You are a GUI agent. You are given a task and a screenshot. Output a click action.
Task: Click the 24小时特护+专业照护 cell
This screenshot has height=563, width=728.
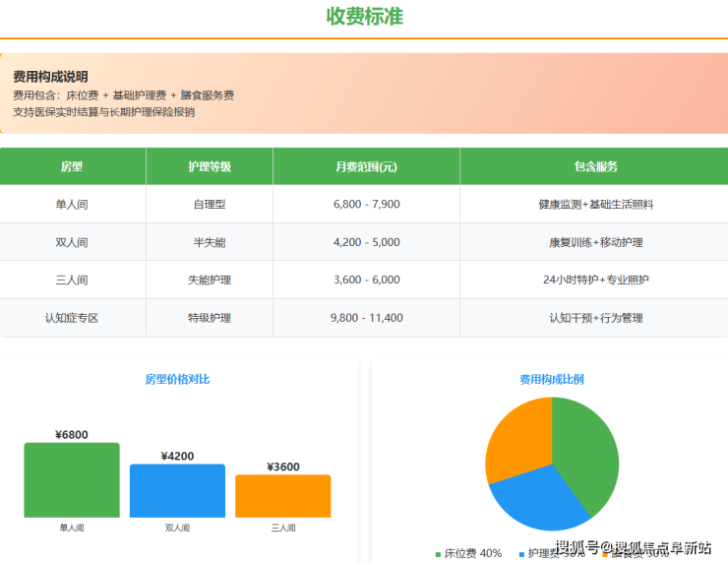595,280
